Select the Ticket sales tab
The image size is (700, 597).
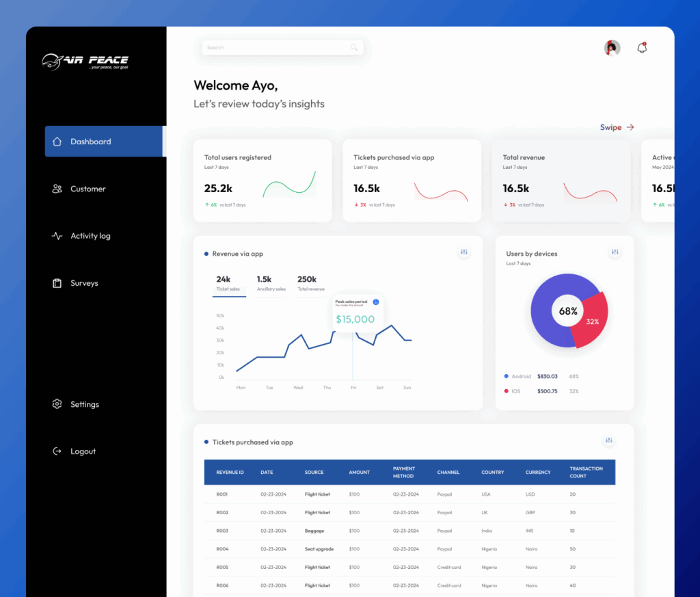228,283
